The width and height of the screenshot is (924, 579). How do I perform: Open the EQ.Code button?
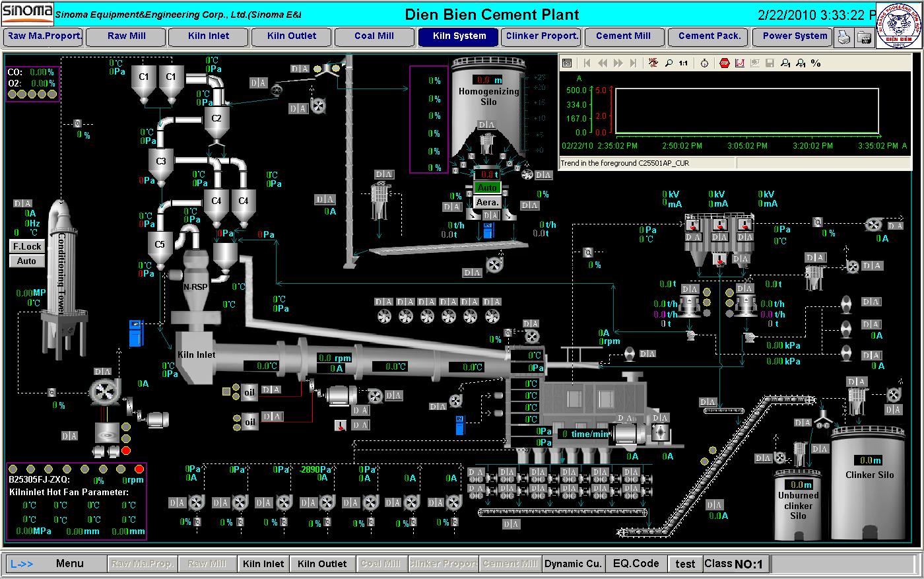click(x=636, y=564)
